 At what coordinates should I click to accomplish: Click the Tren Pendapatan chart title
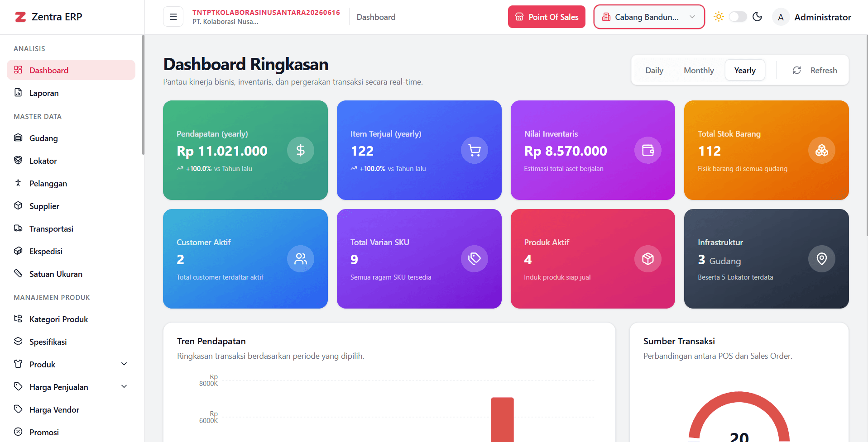211,341
